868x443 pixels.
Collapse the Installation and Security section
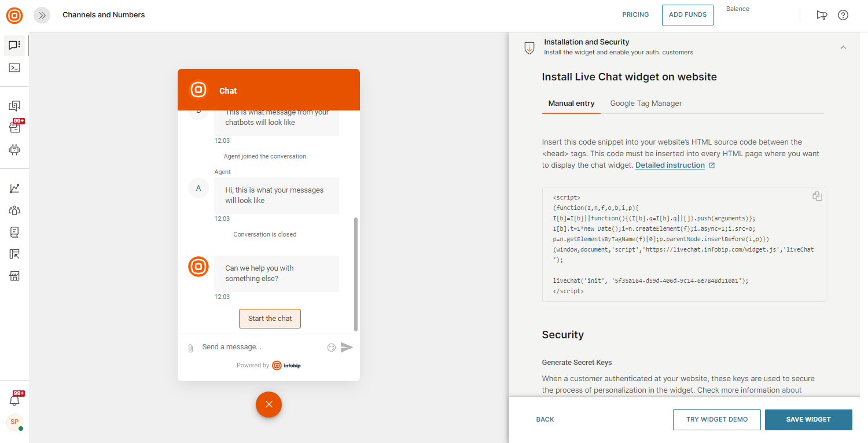coord(843,47)
